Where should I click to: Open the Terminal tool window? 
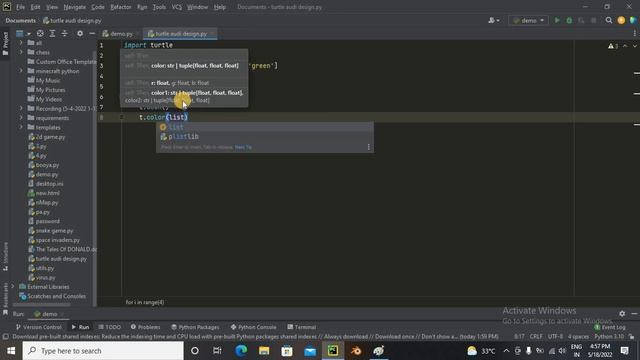click(301, 327)
